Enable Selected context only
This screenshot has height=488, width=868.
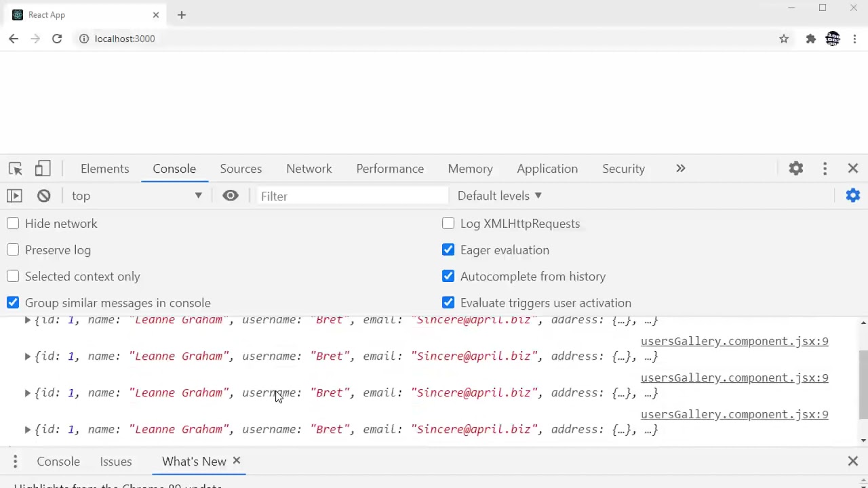(13, 277)
